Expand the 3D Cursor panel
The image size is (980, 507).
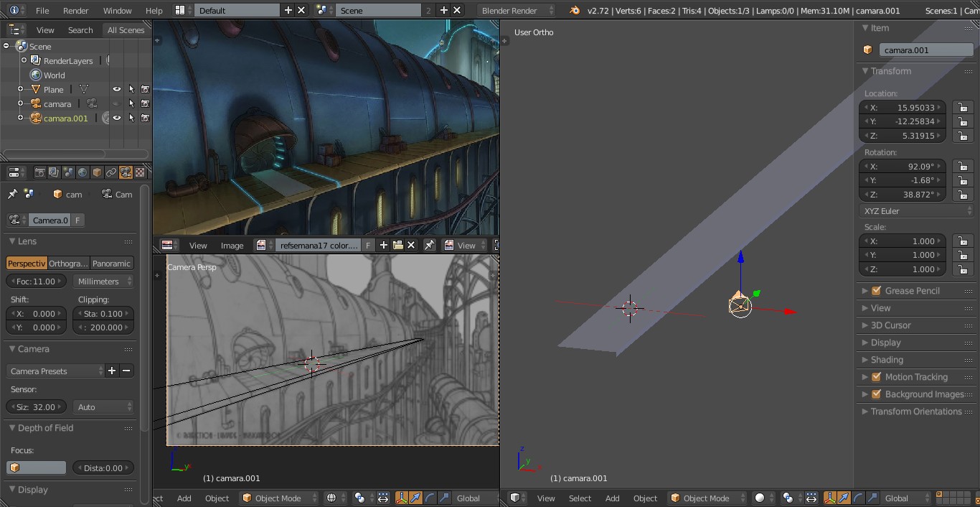(864, 325)
